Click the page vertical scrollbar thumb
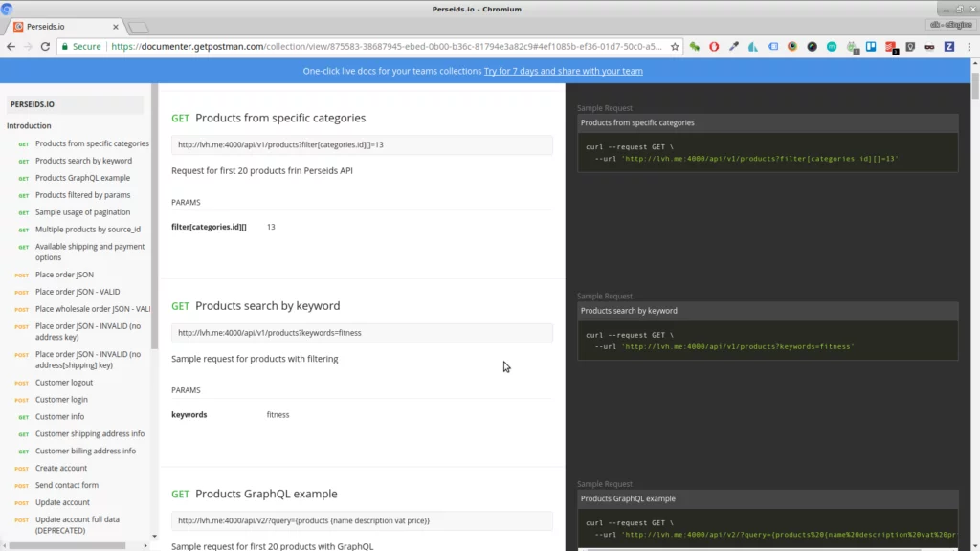Image resolution: width=980 pixels, height=551 pixels. (x=975, y=85)
